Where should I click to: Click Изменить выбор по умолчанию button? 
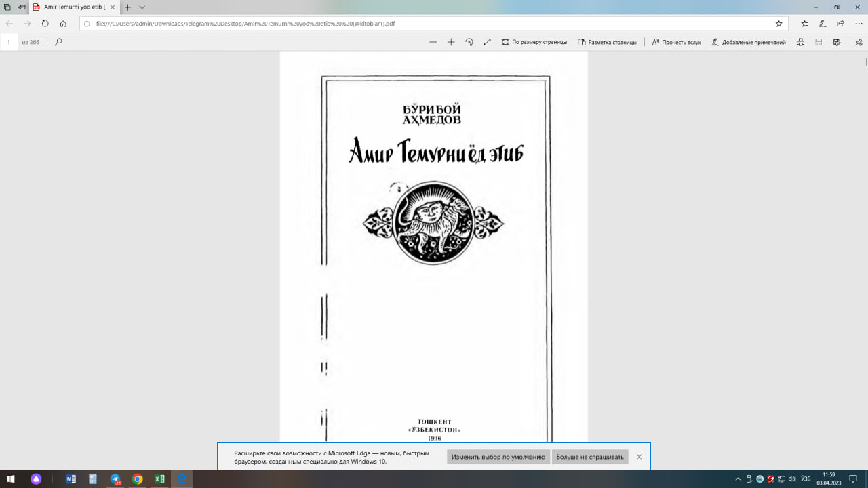[x=498, y=457]
